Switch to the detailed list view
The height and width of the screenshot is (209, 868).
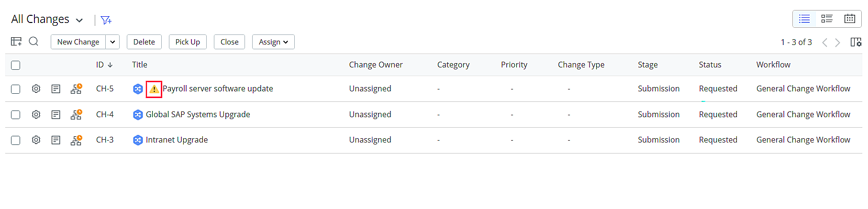click(x=827, y=19)
